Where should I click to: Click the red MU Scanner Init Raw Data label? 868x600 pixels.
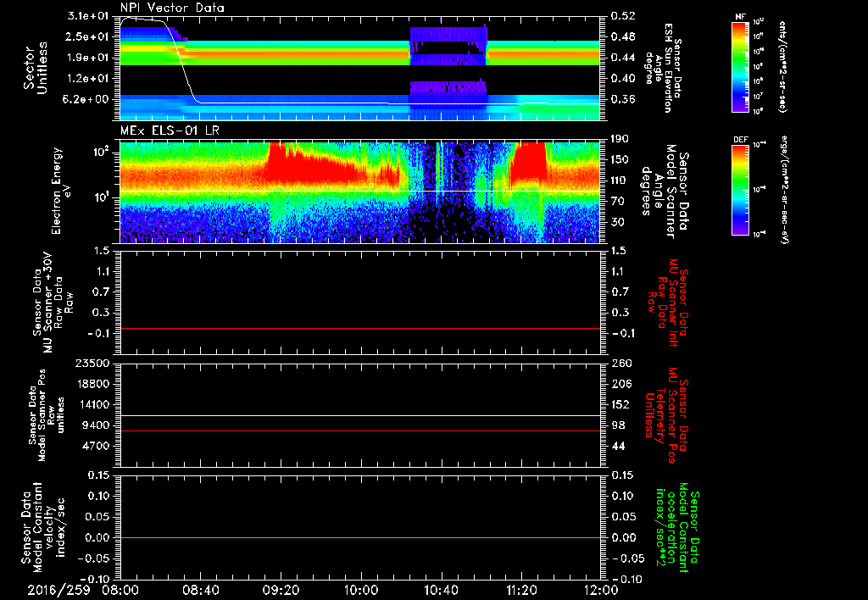tap(666, 303)
